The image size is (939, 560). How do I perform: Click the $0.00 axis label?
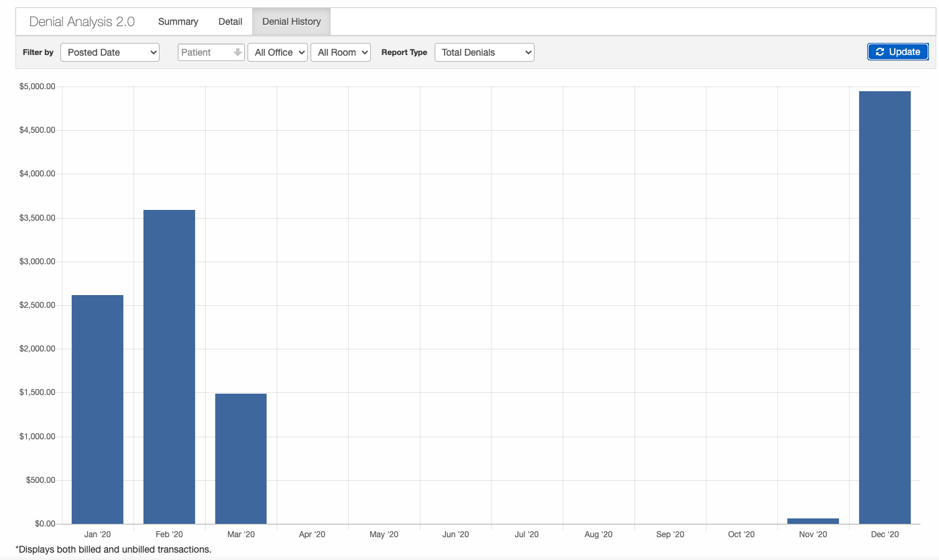[44, 524]
